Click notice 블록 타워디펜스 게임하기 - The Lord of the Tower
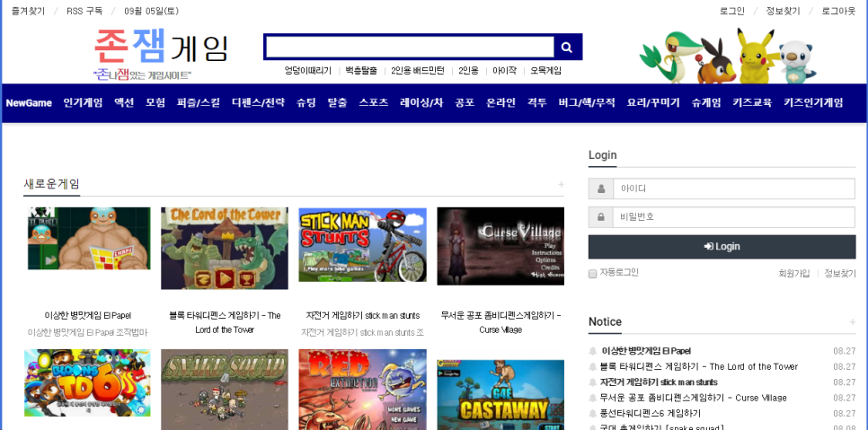This screenshot has width=868, height=430. (698, 366)
